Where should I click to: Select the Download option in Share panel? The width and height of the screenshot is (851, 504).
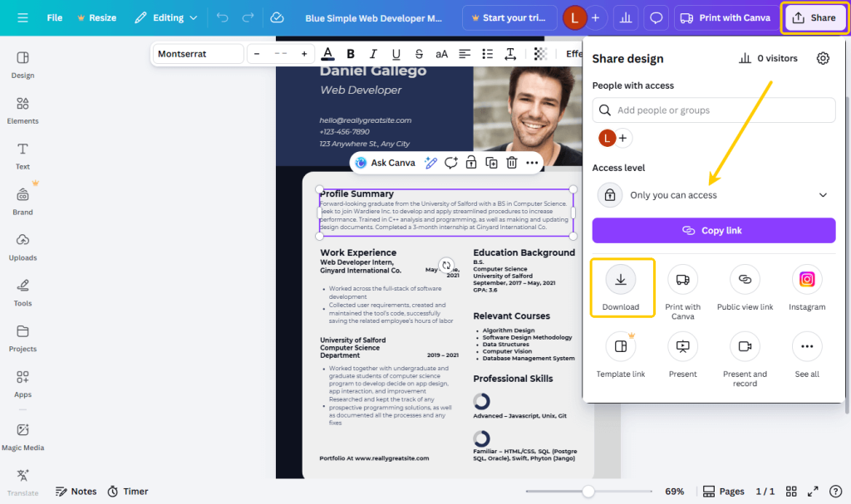click(x=622, y=286)
